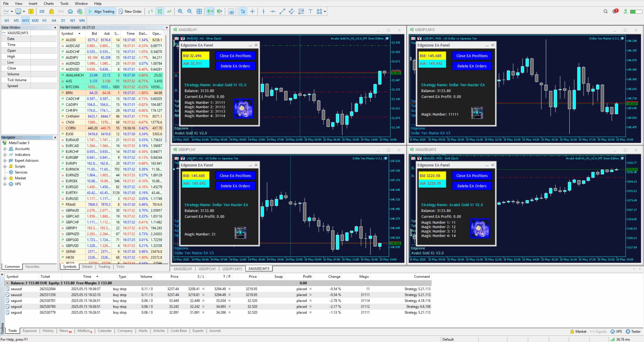This screenshot has width=644, height=342.
Task: Select the M5 timeframe
Action: [x=16, y=21]
